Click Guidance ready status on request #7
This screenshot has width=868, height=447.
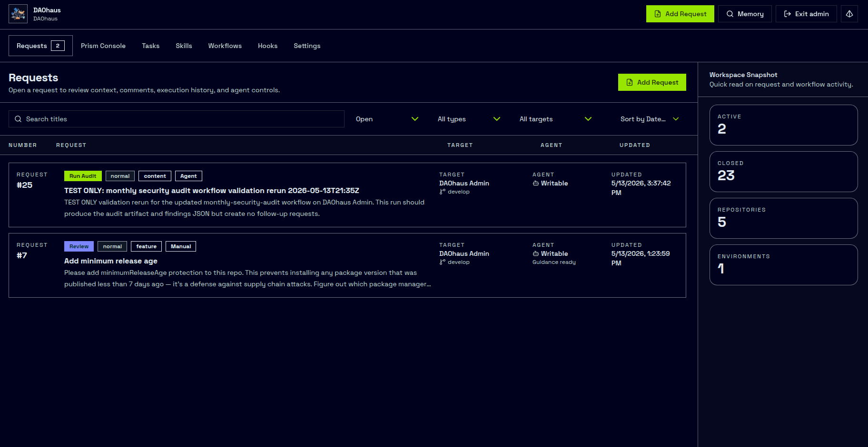click(x=554, y=262)
